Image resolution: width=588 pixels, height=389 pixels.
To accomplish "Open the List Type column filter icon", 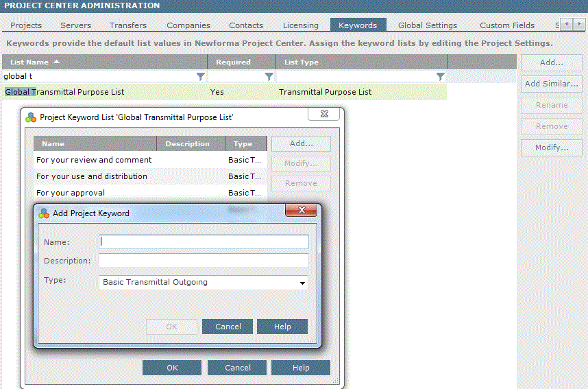I will coord(440,77).
